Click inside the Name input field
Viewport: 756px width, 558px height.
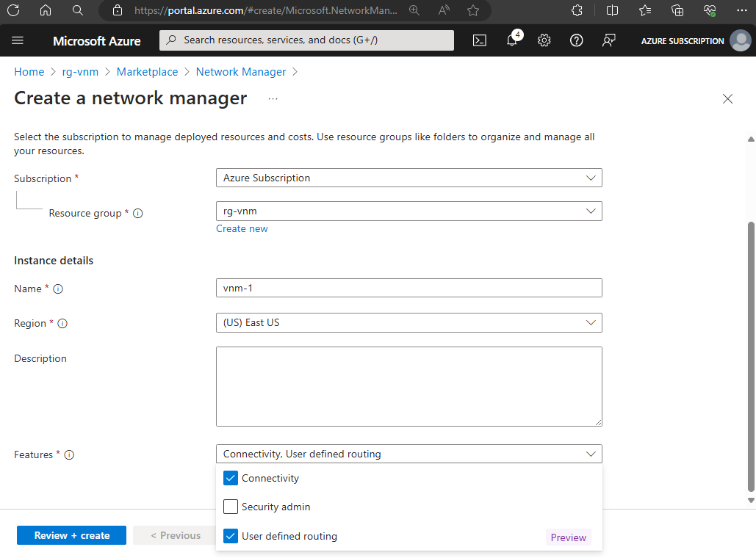coord(408,288)
